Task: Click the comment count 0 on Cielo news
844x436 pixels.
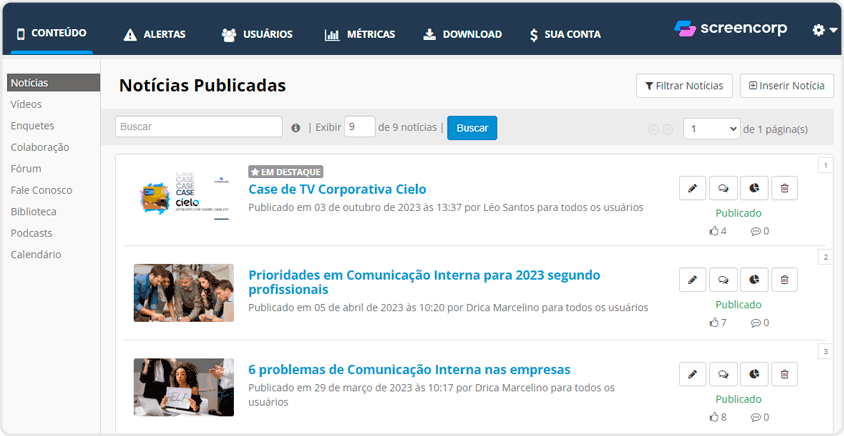Action: coord(760,231)
